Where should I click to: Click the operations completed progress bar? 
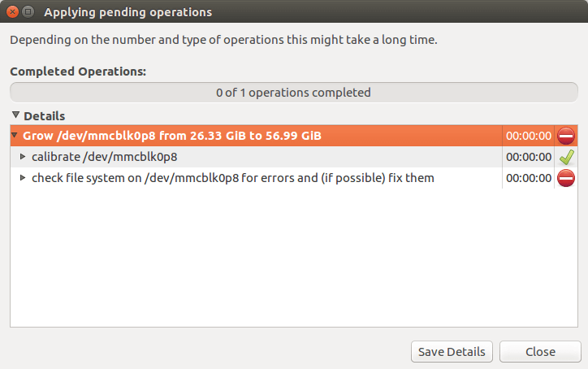(293, 93)
